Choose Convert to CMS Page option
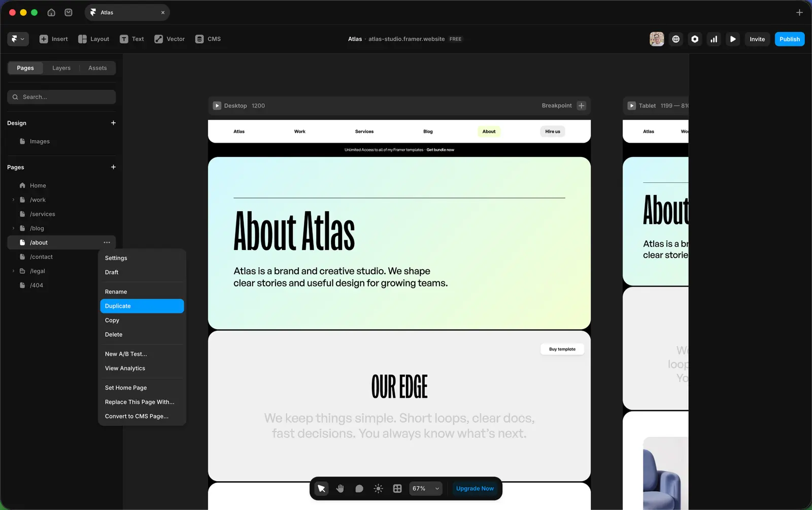The height and width of the screenshot is (510, 812). point(142,416)
